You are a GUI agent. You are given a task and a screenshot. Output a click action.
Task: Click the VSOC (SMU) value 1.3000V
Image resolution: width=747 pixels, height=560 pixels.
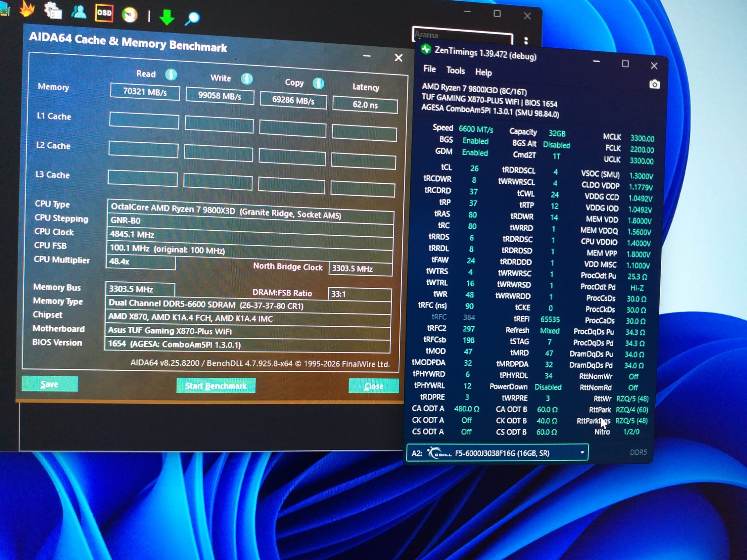click(x=641, y=176)
